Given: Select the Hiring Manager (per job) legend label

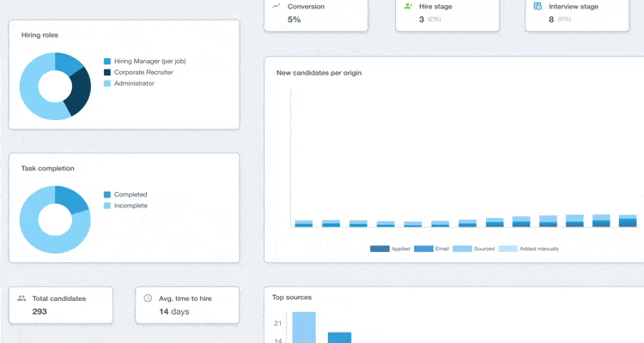Looking at the screenshot, I should pyautogui.click(x=150, y=61).
